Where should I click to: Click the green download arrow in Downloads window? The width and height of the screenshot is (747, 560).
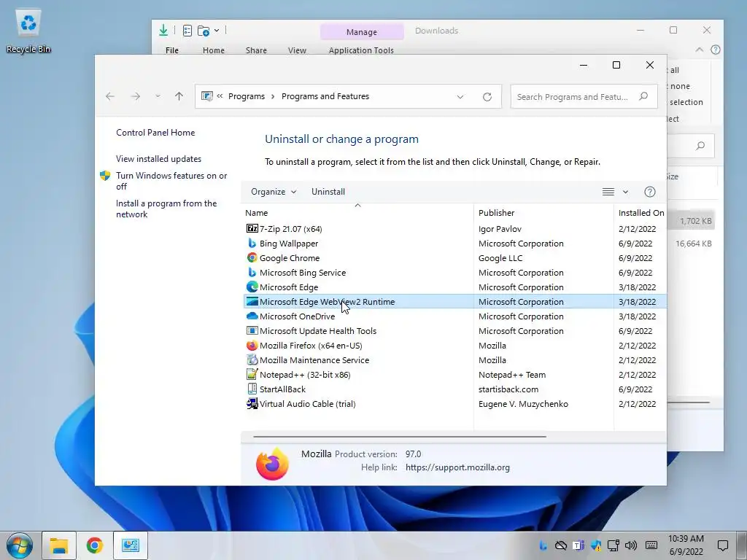[163, 30]
